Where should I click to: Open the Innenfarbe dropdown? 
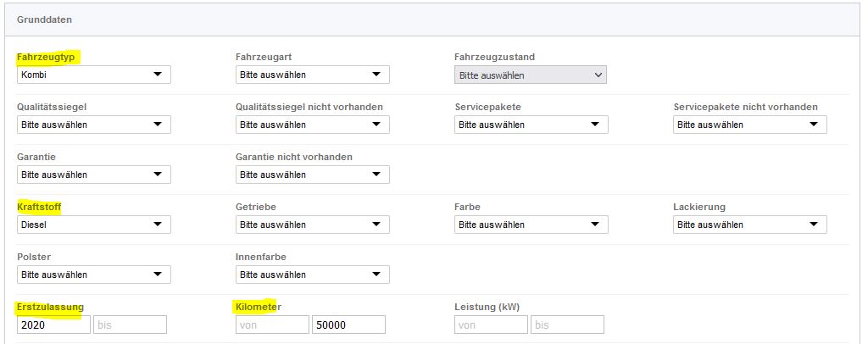click(x=312, y=275)
